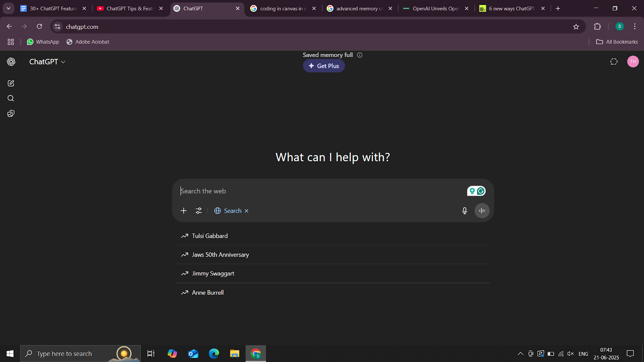Click the Grammarly extension icon in prompt box
This screenshot has height=362, width=644.
(x=481, y=191)
